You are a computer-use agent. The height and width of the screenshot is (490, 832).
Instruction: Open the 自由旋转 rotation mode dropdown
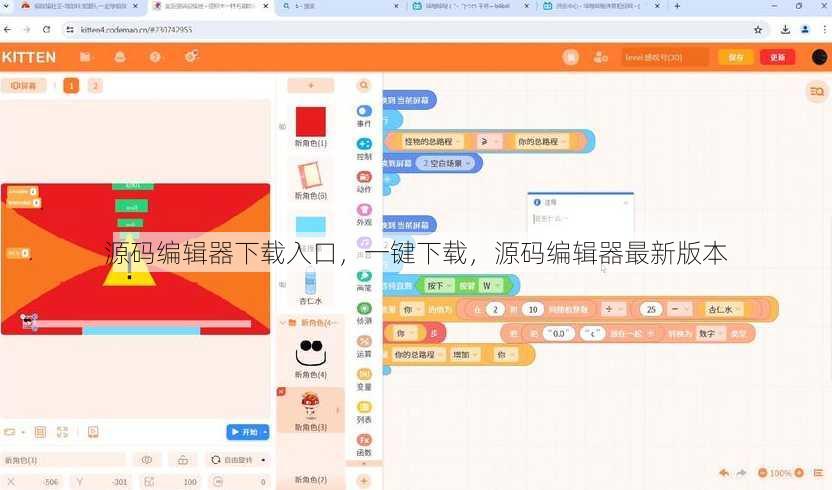click(238, 460)
